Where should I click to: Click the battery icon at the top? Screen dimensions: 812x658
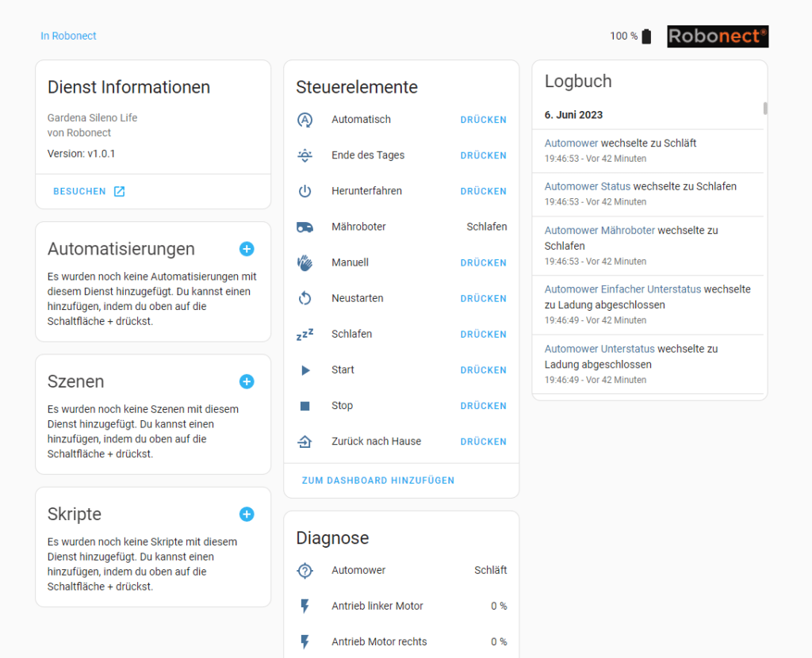coord(646,36)
